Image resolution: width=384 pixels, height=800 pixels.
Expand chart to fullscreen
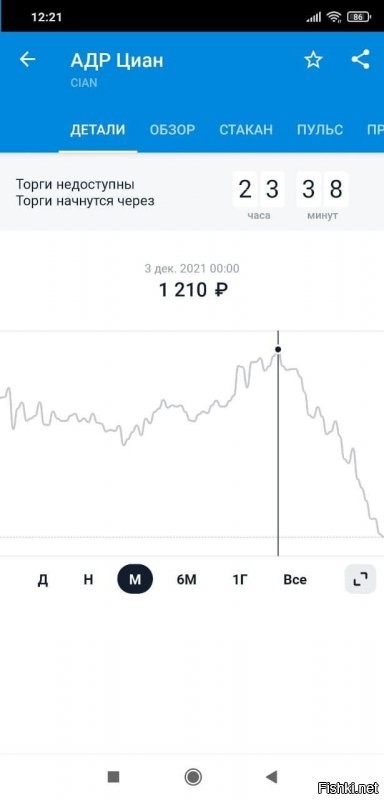[360, 579]
